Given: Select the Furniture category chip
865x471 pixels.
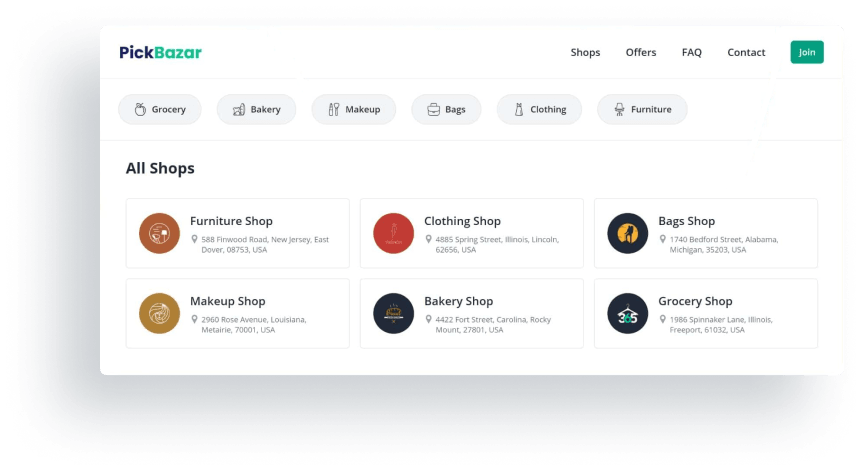Looking at the screenshot, I should coord(642,109).
